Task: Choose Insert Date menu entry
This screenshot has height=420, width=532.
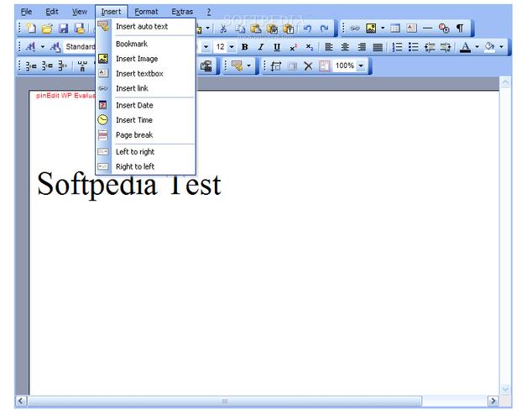Action: (x=145, y=105)
